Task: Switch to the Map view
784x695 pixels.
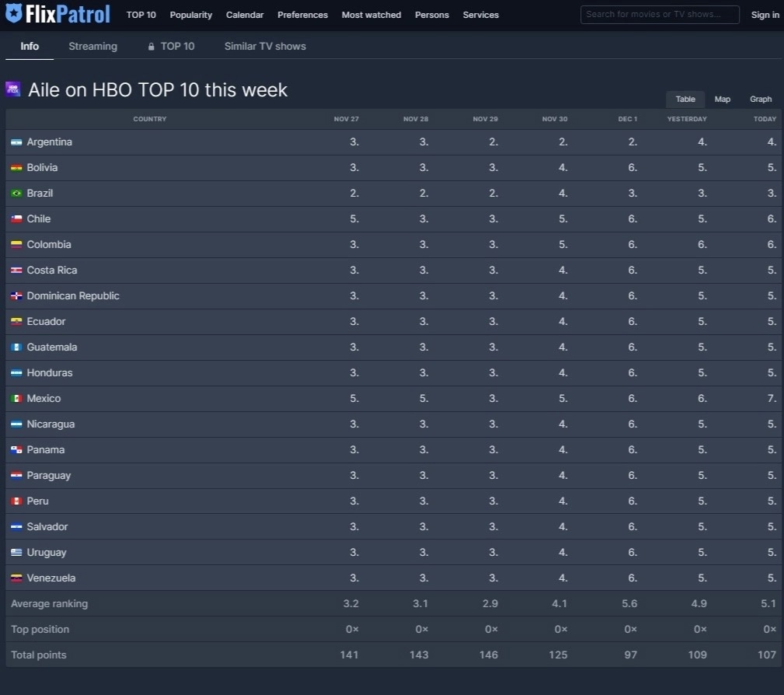Action: pyautogui.click(x=723, y=100)
